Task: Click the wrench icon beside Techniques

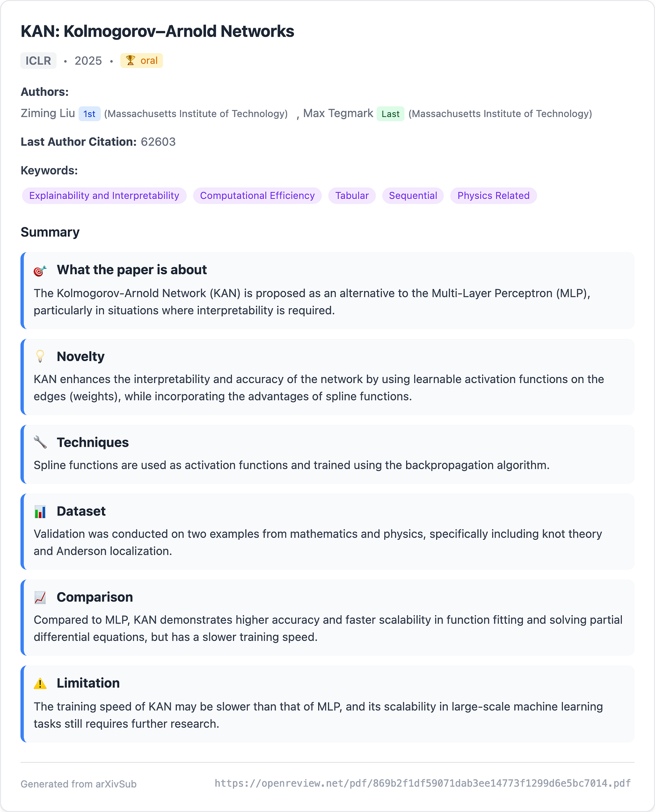Action: pyautogui.click(x=40, y=442)
